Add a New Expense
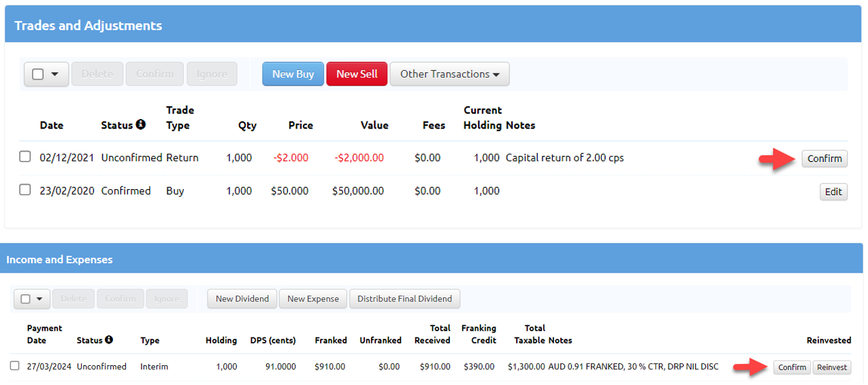 point(313,299)
